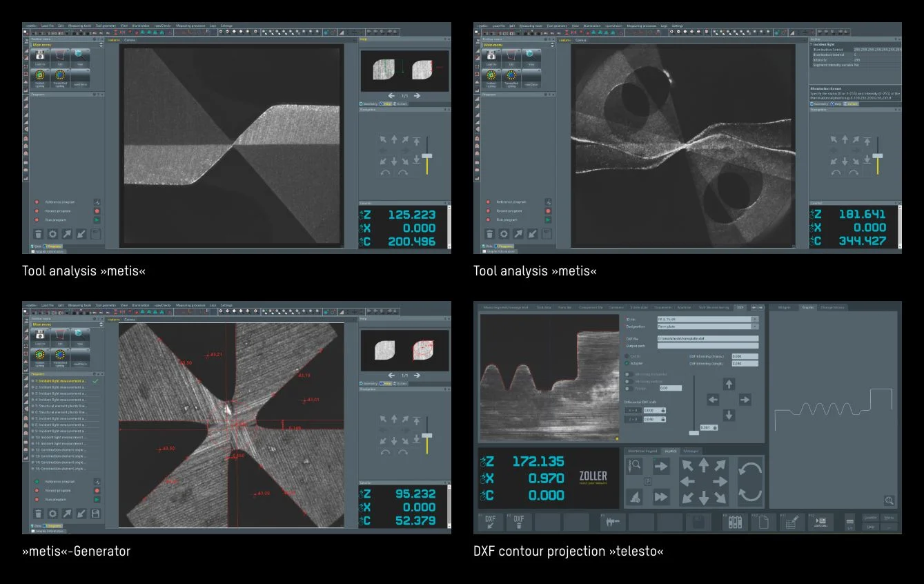Click the Help button in telesto bottom right
The width and height of the screenshot is (924, 584).
coord(871,527)
